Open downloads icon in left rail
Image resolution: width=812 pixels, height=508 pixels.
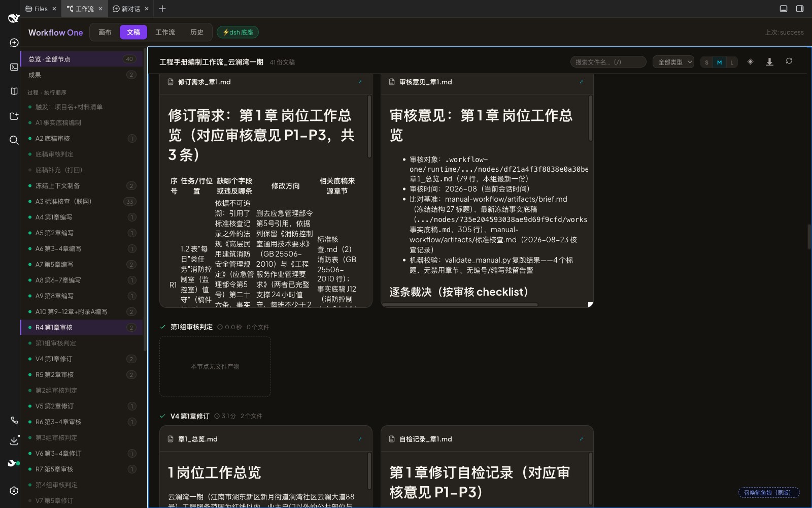click(x=14, y=441)
